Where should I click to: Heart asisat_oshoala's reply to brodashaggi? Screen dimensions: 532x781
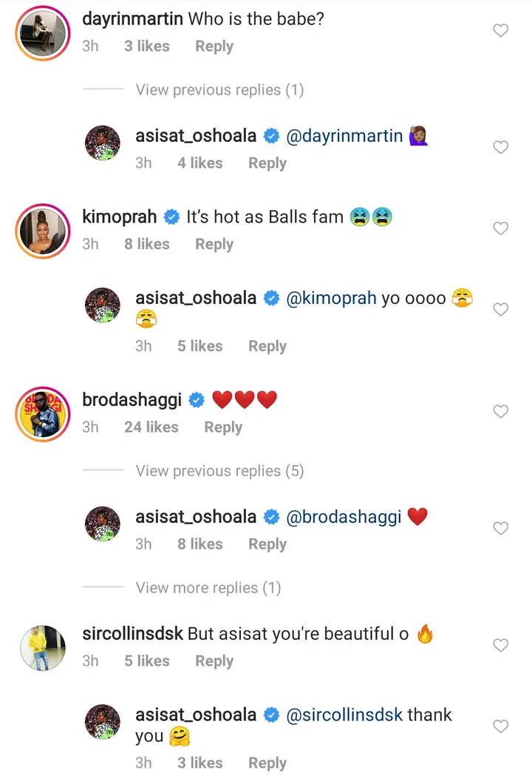(x=500, y=528)
